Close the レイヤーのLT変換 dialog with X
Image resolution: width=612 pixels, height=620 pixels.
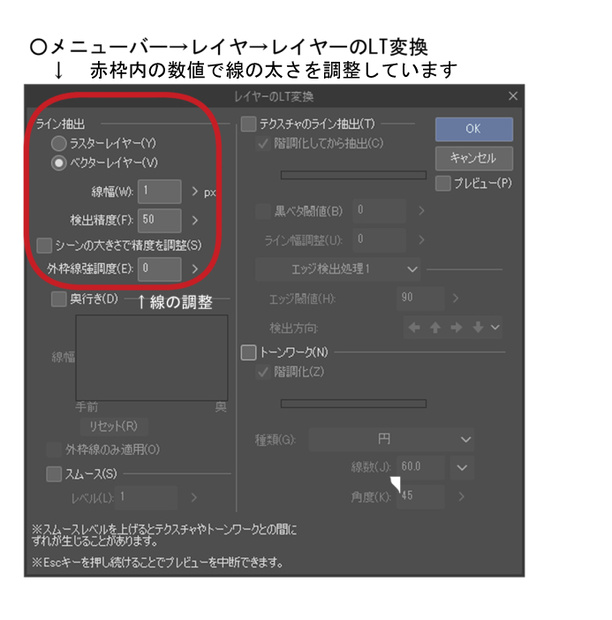click(513, 96)
